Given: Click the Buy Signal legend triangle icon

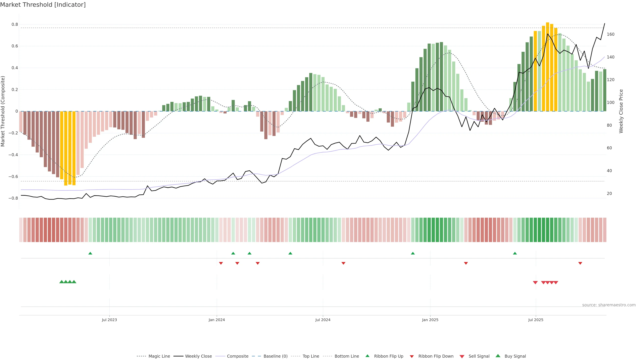Looking at the screenshot, I should pyautogui.click(x=498, y=356).
